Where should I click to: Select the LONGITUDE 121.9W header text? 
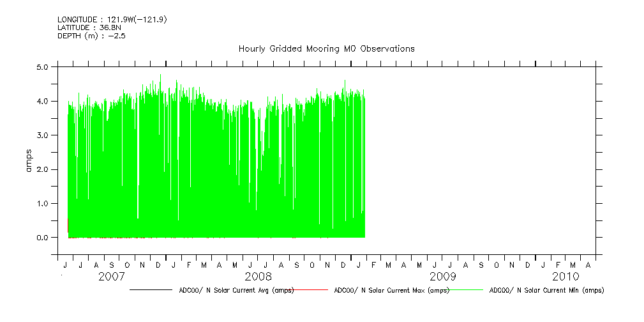point(104,20)
